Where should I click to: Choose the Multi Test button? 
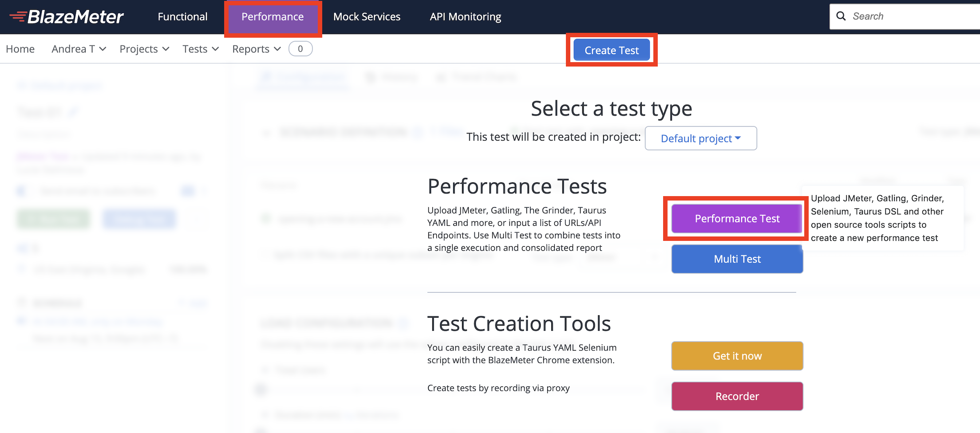pyautogui.click(x=737, y=259)
